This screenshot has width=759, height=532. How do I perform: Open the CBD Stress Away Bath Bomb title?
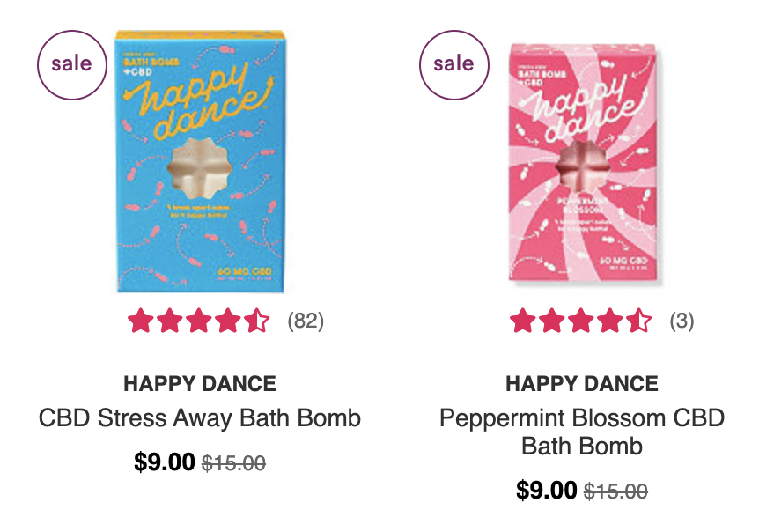tap(200, 418)
